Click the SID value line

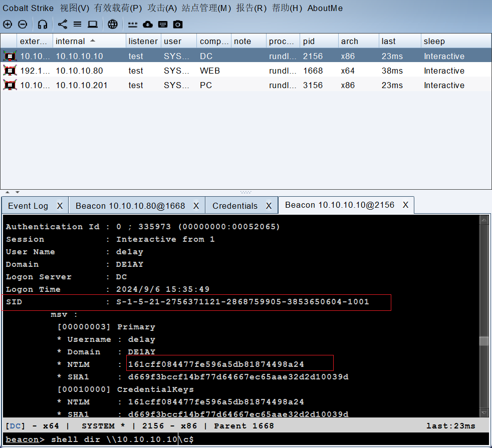[x=242, y=302]
